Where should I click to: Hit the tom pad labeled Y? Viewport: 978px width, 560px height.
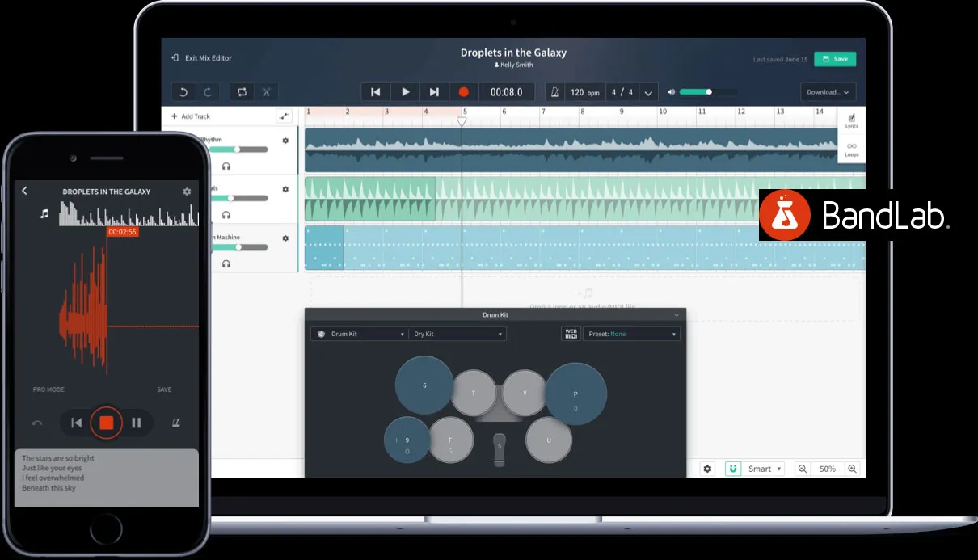coord(525,394)
